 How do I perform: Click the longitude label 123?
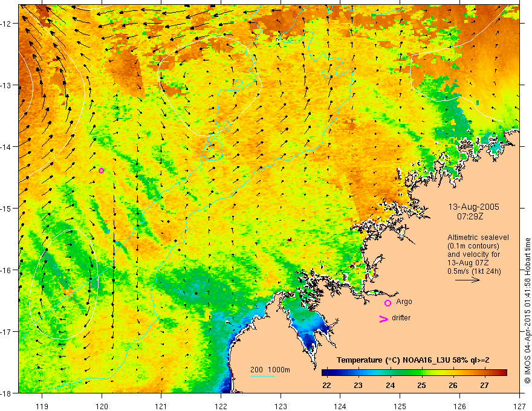(281, 407)
